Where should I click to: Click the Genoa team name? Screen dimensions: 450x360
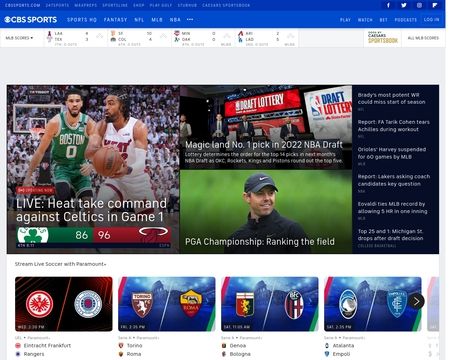click(238, 346)
